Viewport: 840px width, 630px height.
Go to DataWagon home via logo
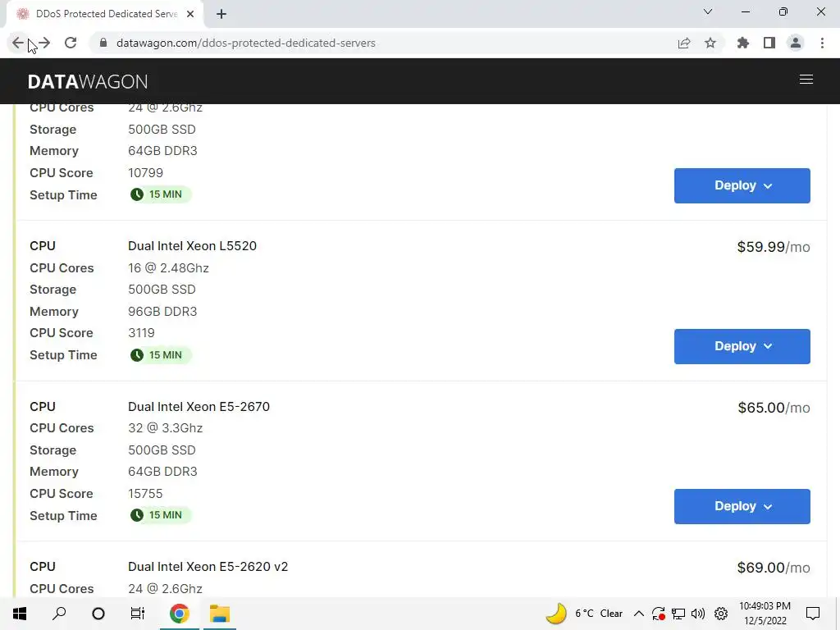pos(88,81)
